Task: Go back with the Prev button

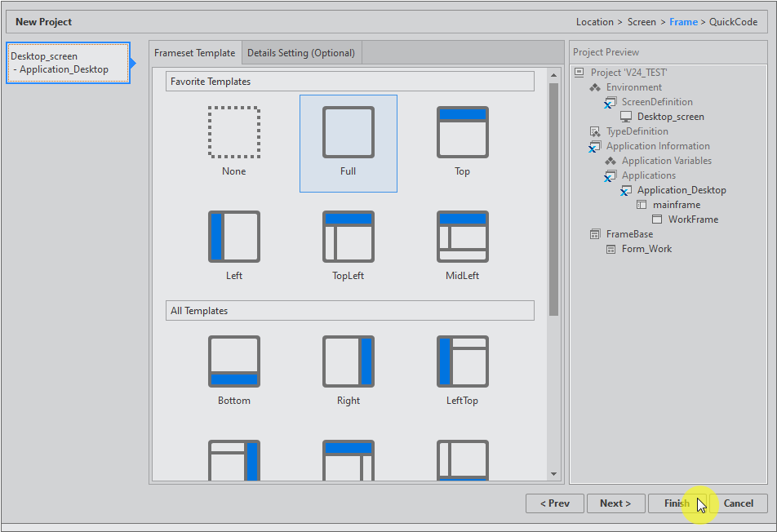Action: click(x=555, y=503)
